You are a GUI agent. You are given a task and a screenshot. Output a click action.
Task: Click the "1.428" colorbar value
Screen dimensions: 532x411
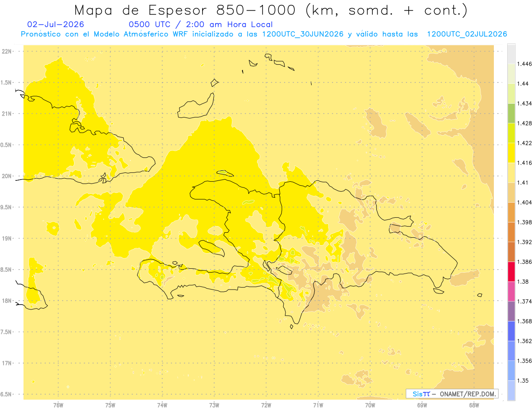click(x=524, y=123)
